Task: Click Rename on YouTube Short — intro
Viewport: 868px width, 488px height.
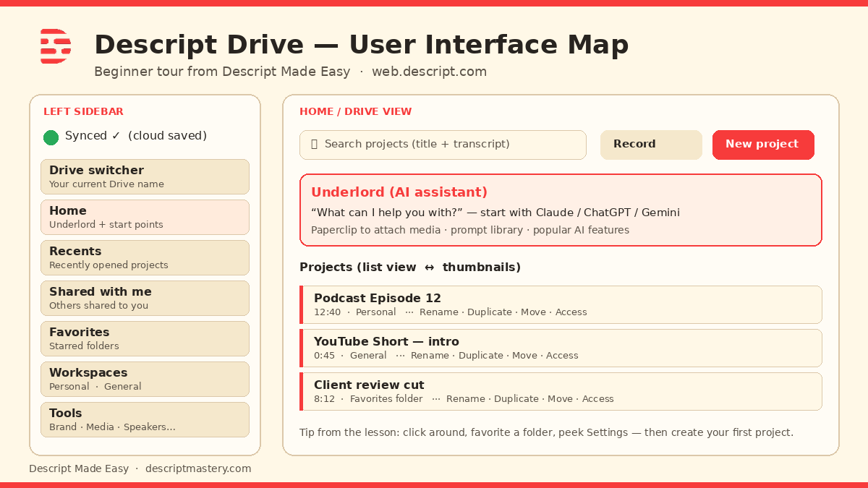Action: 430,356
